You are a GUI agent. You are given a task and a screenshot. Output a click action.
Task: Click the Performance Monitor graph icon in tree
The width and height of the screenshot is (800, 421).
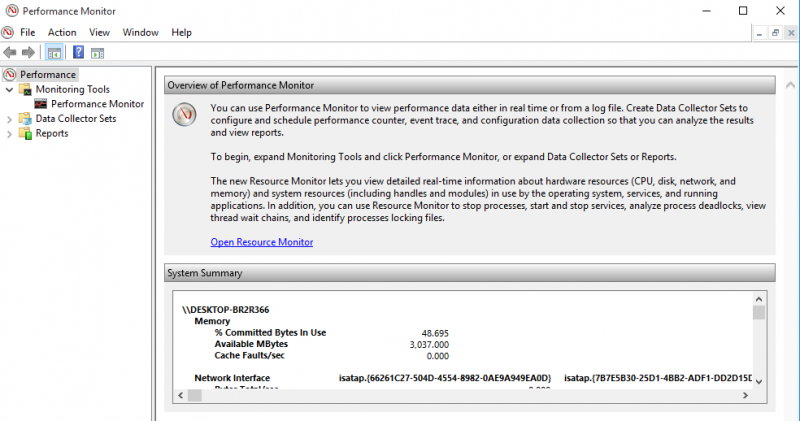pos(41,104)
